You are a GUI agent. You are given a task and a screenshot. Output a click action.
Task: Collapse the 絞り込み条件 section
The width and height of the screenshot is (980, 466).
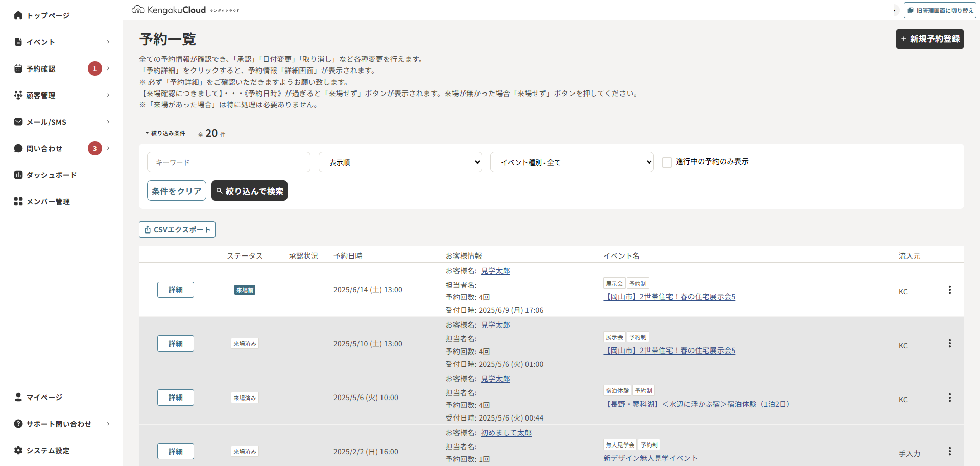coord(165,132)
